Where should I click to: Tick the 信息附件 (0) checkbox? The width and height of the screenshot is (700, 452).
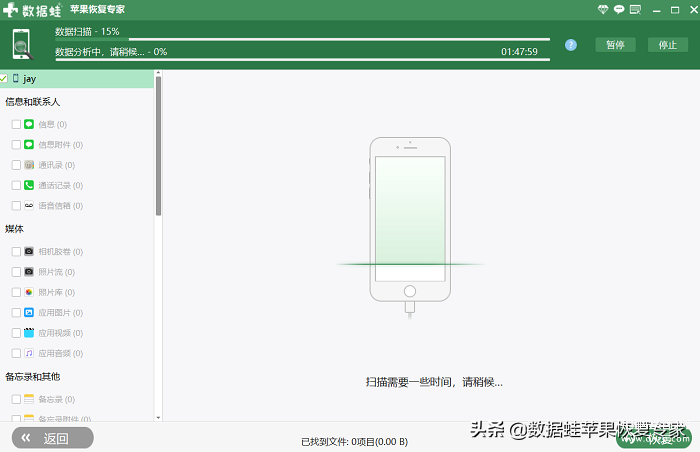click(16, 145)
